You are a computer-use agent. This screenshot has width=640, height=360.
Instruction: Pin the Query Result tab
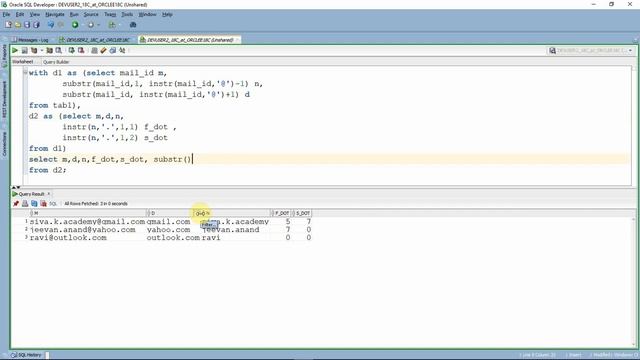[x=16, y=204]
